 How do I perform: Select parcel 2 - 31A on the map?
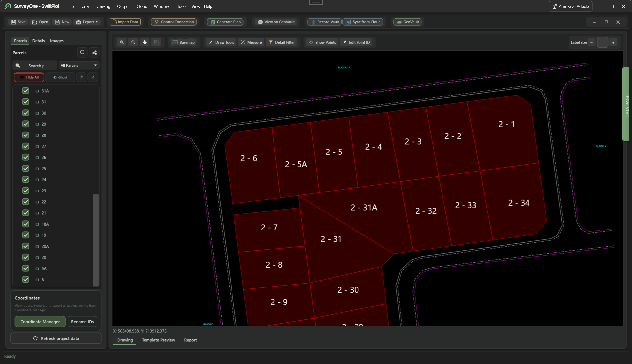click(364, 207)
